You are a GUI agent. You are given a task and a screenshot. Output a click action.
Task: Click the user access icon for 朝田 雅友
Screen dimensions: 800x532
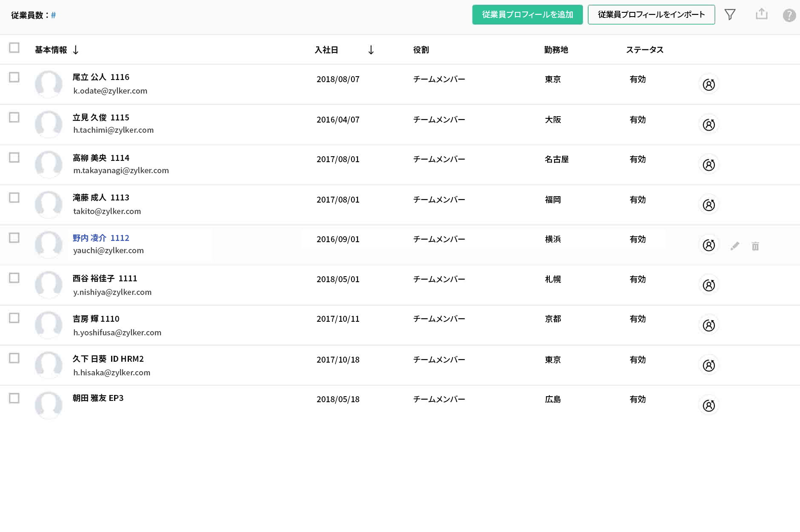coord(709,406)
